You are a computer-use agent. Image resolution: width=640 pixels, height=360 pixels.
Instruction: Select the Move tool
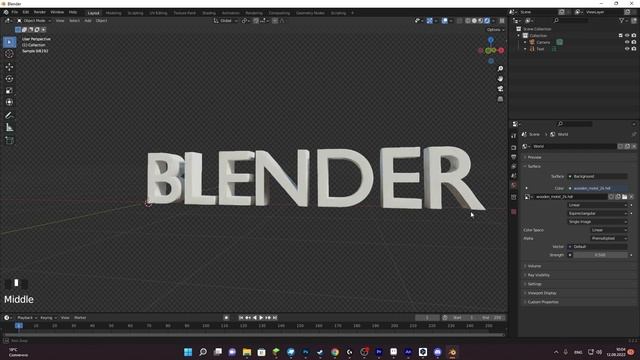tap(9, 67)
